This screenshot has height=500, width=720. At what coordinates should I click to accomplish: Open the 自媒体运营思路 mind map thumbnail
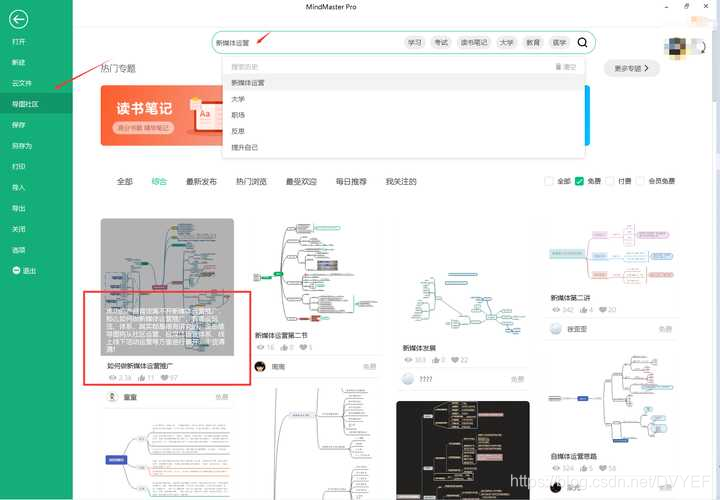611,400
